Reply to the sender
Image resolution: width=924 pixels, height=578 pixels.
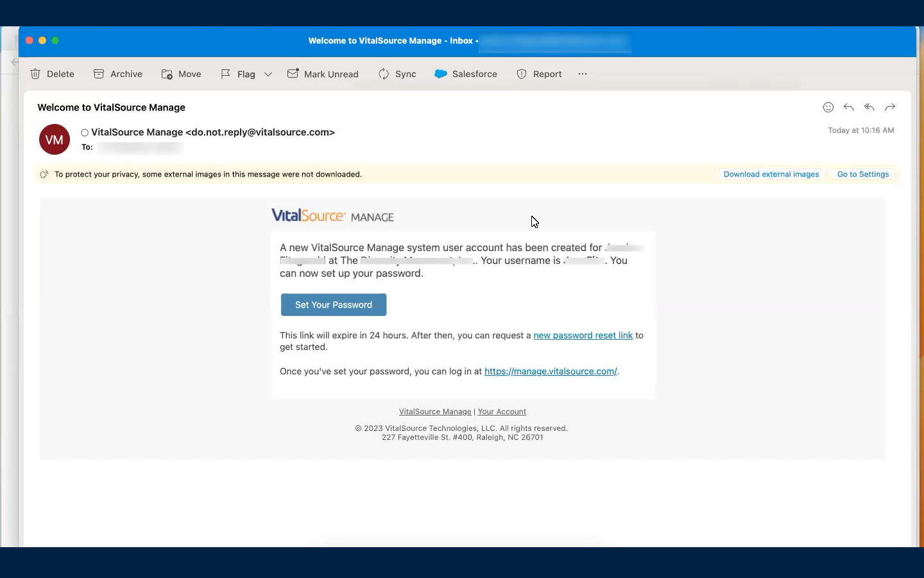point(849,107)
